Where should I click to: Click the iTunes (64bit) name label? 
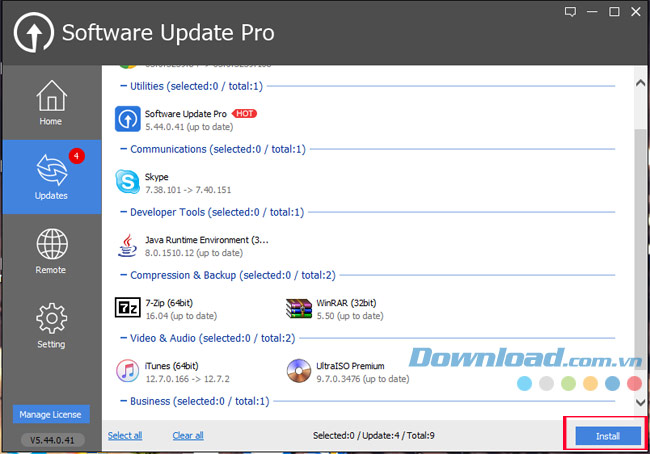(x=172, y=366)
